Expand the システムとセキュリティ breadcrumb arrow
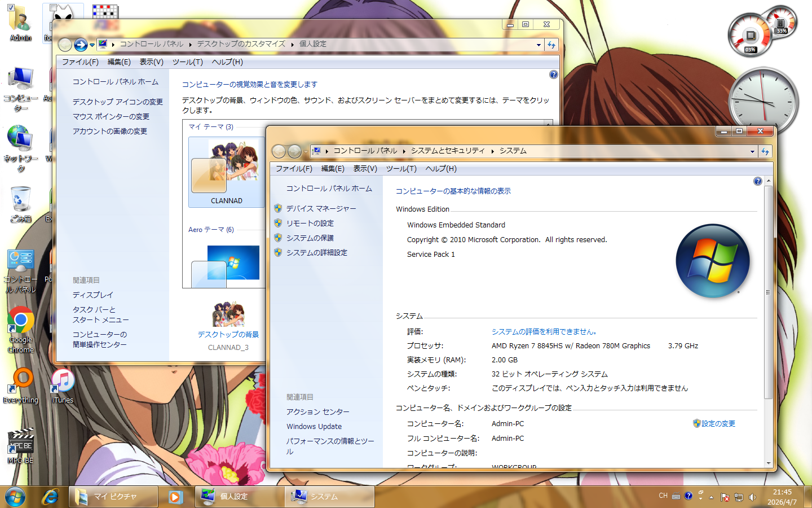Image resolution: width=812 pixels, height=508 pixels. [492, 151]
